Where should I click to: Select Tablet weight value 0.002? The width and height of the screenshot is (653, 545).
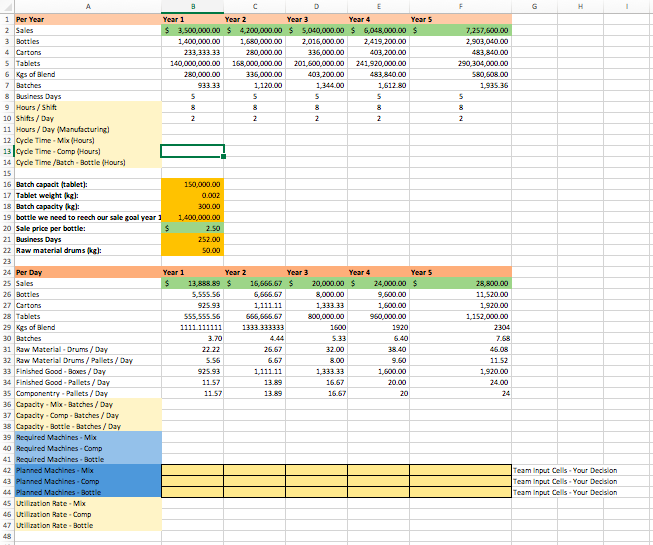pos(192,195)
